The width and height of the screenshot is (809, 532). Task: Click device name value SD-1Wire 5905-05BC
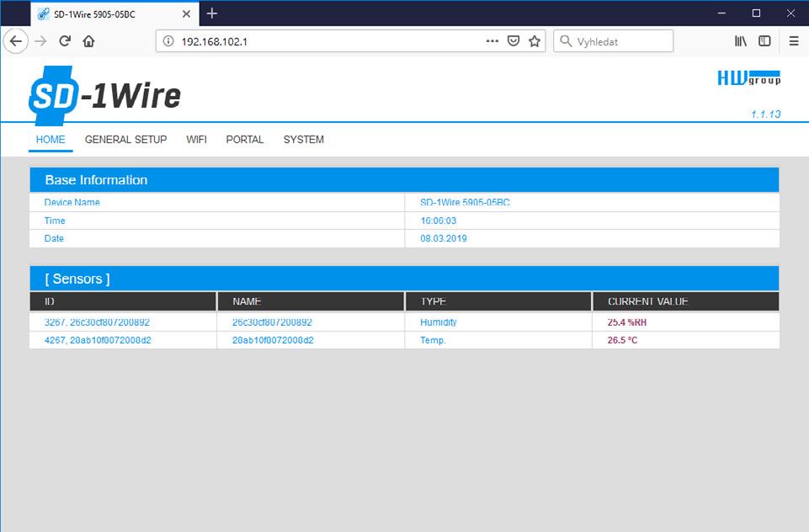pos(465,202)
